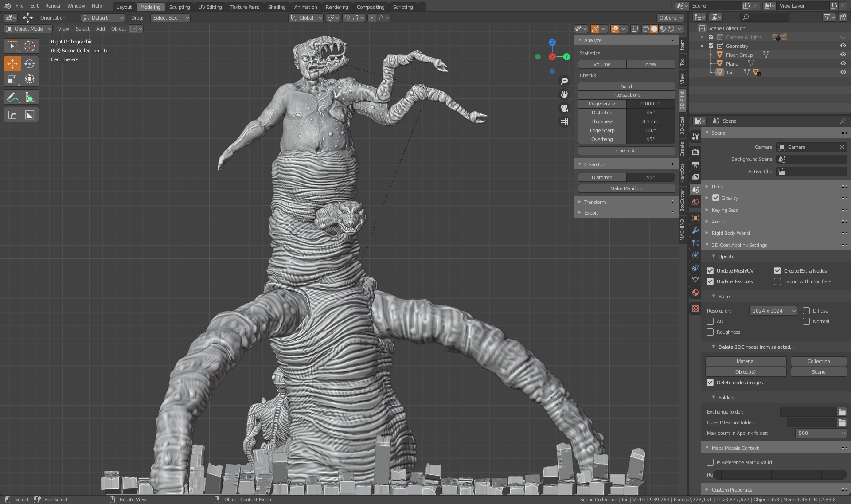Uncheck Update Textures

(x=710, y=281)
